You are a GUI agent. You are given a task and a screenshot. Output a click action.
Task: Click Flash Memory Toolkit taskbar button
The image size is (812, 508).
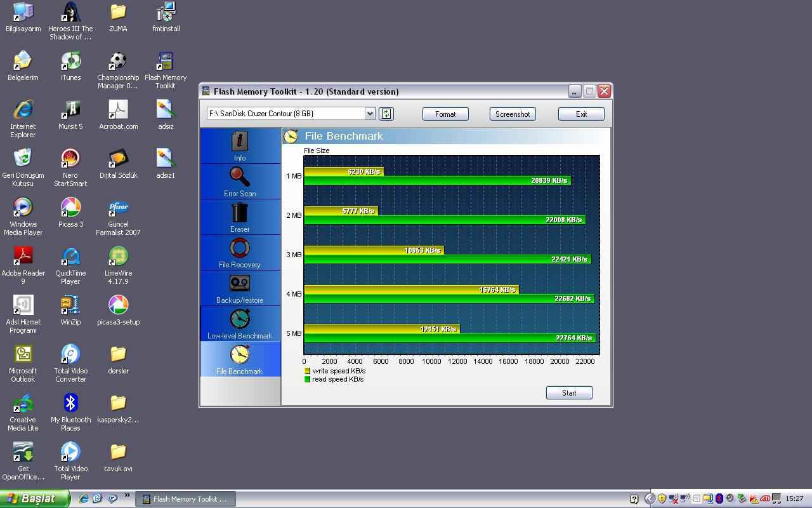coord(185,499)
